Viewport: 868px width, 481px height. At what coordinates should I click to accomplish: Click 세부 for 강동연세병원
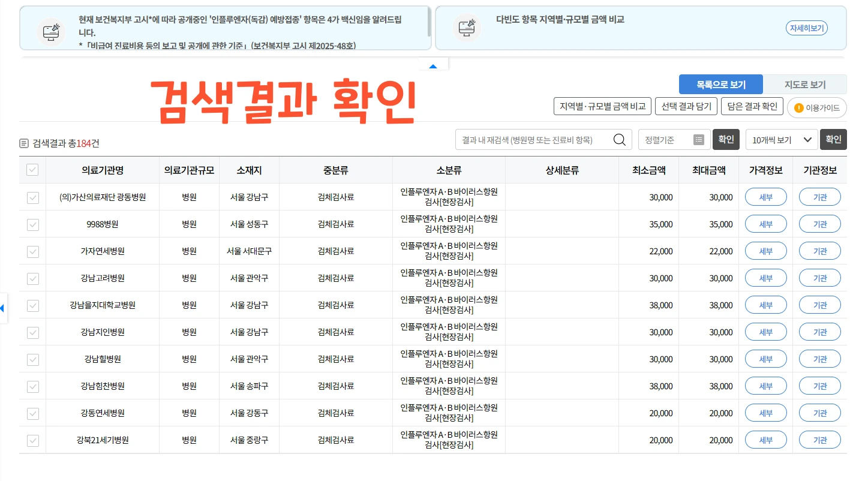coord(765,413)
